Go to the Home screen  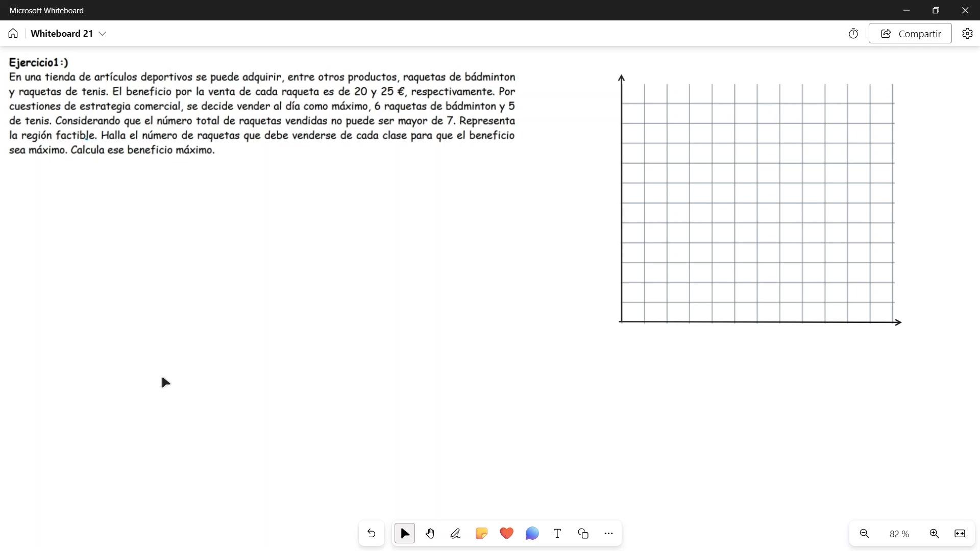coord(13,34)
